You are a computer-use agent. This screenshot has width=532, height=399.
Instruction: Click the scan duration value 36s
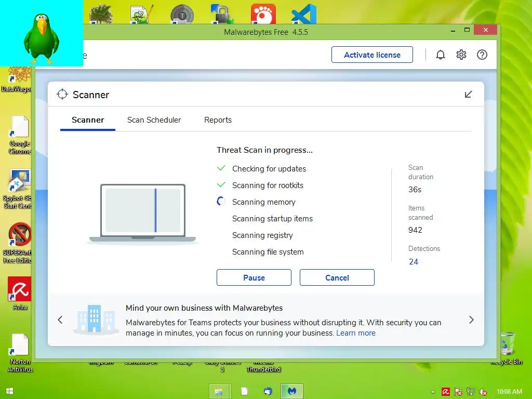point(415,189)
